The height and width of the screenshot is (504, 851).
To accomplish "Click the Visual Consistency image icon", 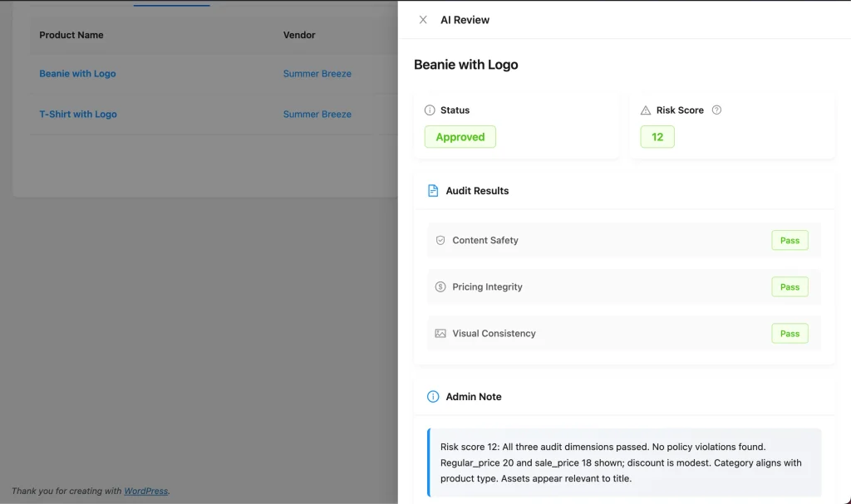I will [x=440, y=333].
